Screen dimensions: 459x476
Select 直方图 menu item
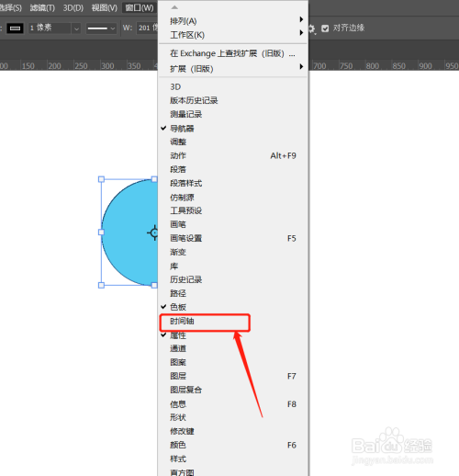pyautogui.click(x=233, y=472)
